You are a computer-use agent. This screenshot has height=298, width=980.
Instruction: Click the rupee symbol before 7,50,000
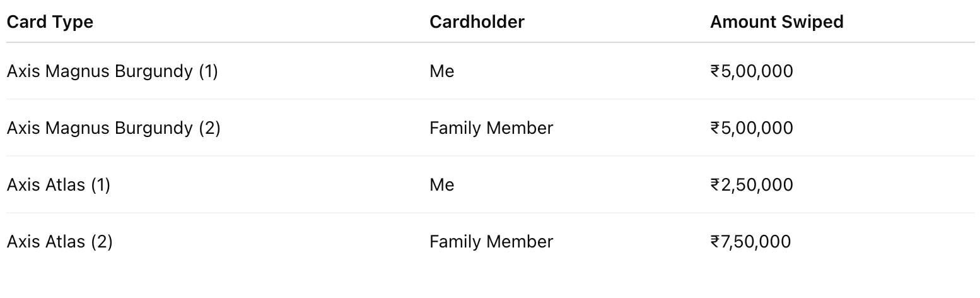point(715,242)
